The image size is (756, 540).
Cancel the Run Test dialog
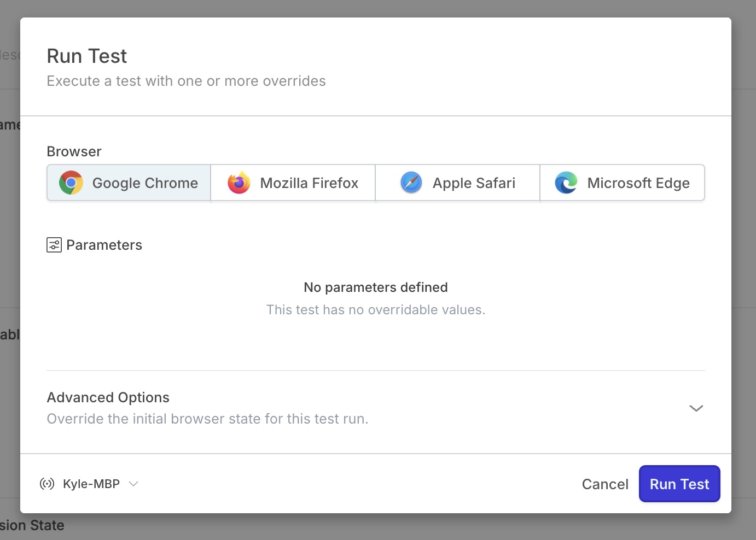click(x=604, y=484)
